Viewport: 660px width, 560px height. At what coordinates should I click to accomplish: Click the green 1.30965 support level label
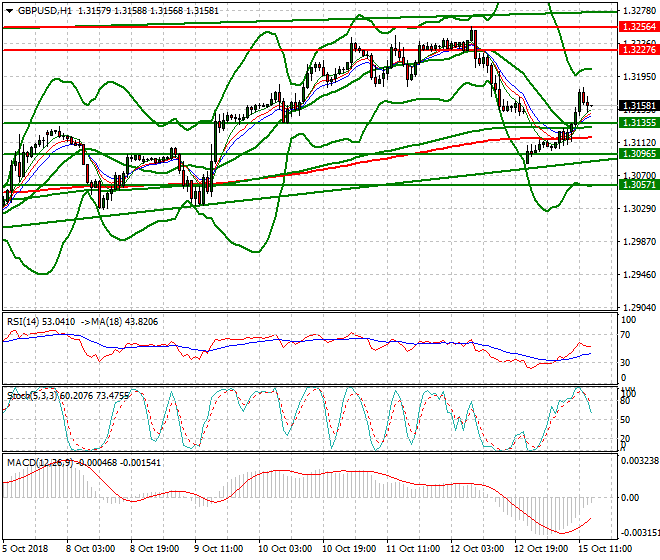639,154
